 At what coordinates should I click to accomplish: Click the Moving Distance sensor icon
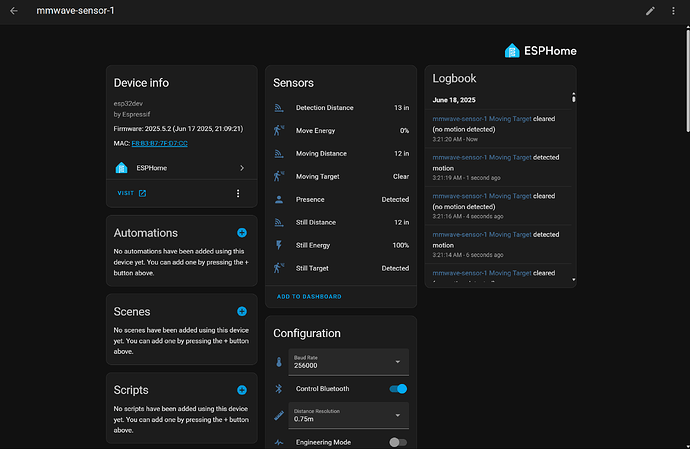click(x=279, y=154)
